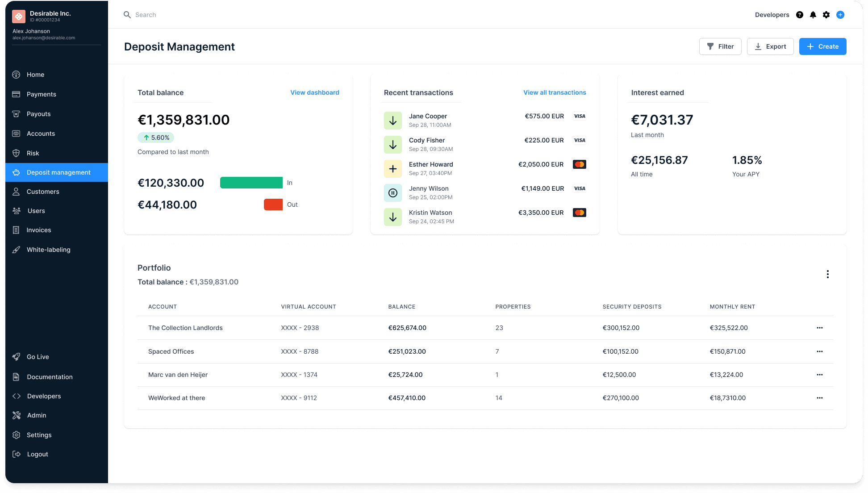This screenshot has height=493, width=868.
Task: Open Portfolio vertical three-dot menu
Action: coord(828,274)
